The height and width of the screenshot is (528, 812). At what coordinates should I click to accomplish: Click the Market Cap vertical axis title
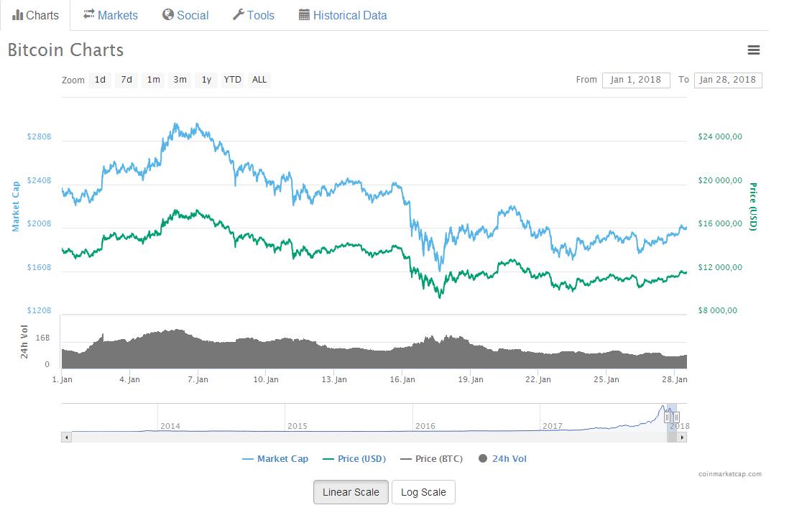coord(16,207)
